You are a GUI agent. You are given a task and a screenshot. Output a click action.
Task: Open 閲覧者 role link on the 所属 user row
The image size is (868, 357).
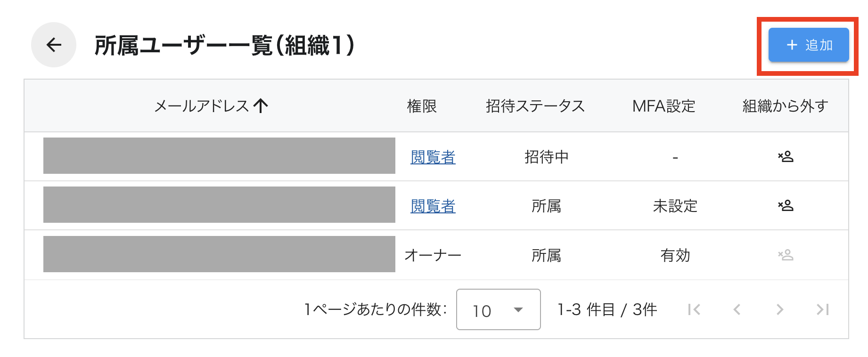[x=433, y=205]
